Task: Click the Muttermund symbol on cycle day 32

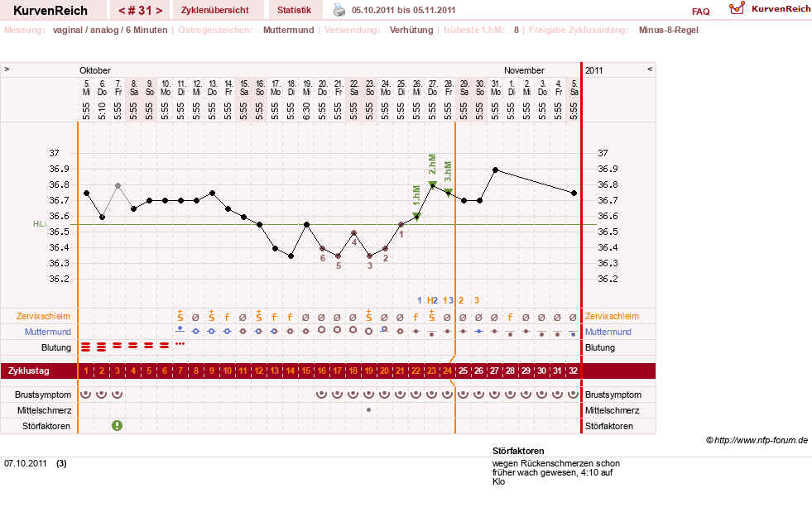Action: click(574, 333)
